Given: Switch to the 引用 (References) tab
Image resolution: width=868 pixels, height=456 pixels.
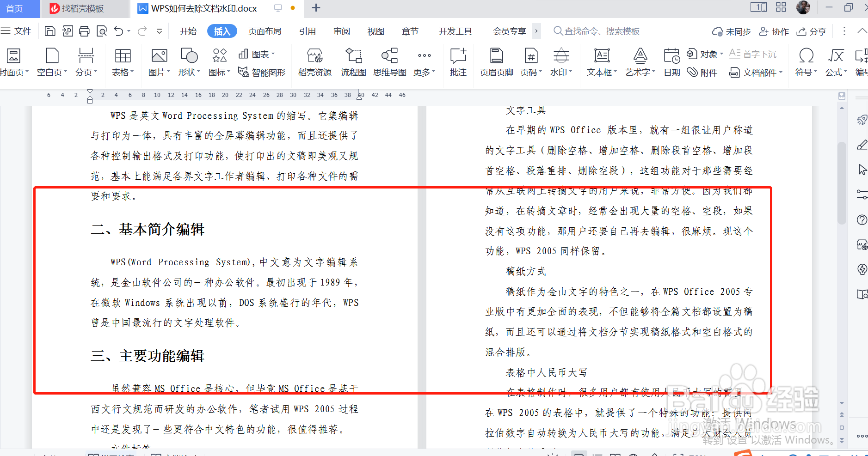Looking at the screenshot, I should 308,31.
